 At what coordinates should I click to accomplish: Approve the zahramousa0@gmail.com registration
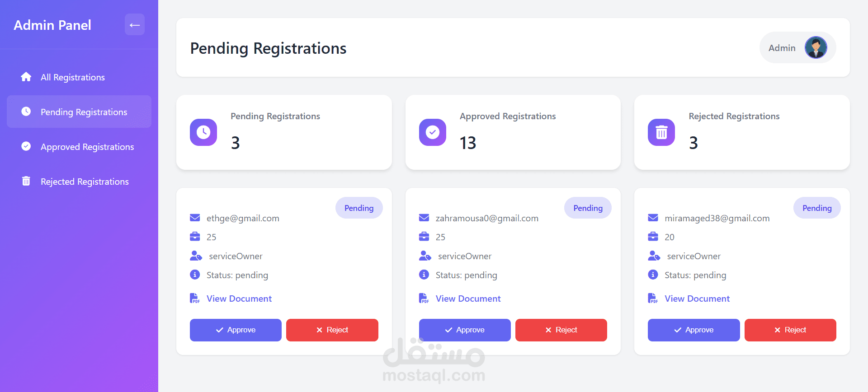(x=465, y=330)
